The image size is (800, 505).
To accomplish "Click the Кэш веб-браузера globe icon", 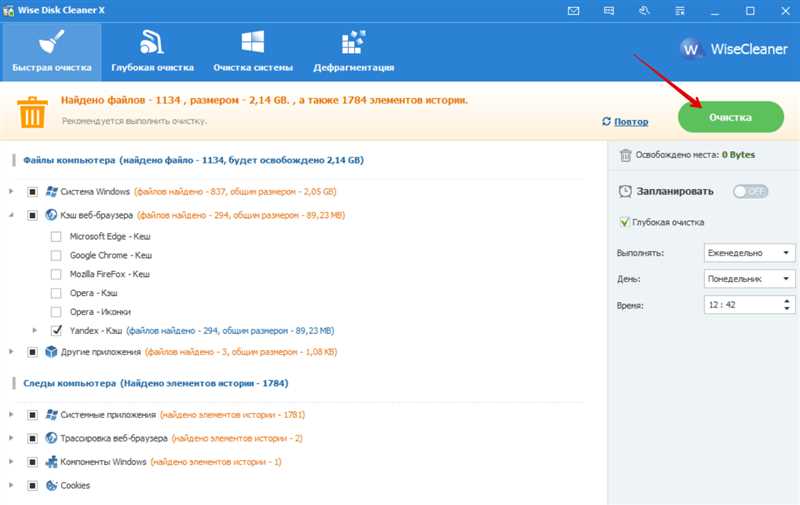I will pos(51,215).
